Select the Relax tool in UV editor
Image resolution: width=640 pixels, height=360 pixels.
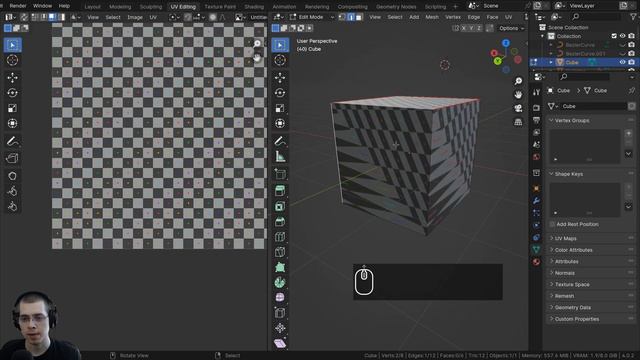[12, 191]
